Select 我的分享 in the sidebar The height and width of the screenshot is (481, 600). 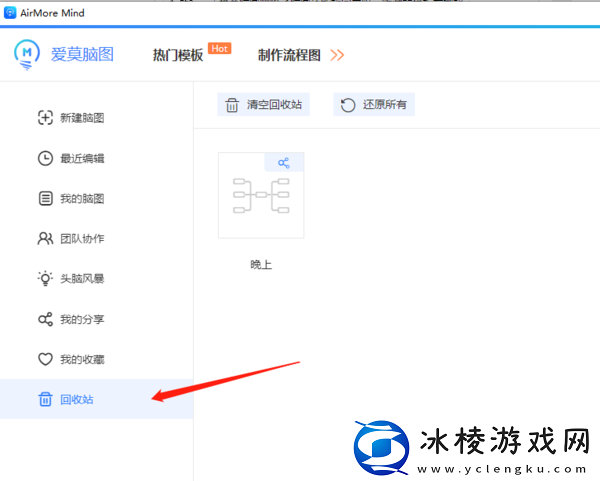pyautogui.click(x=82, y=320)
